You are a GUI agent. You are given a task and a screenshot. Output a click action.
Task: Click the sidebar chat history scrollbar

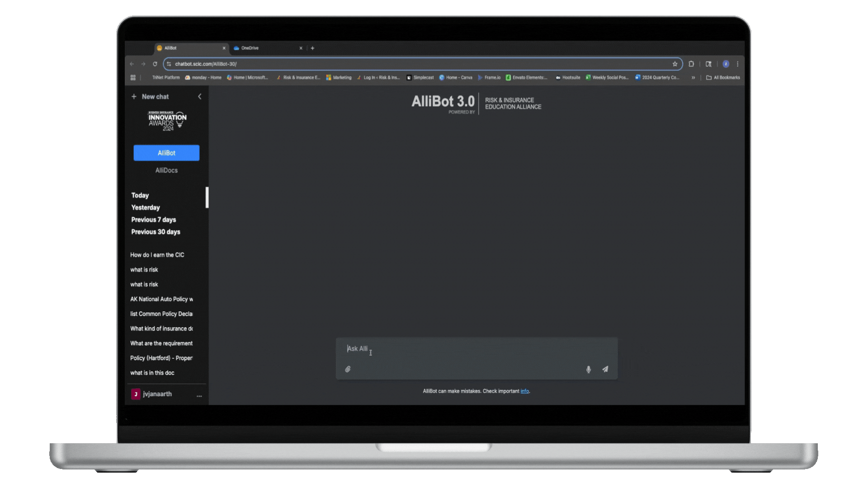point(207,197)
